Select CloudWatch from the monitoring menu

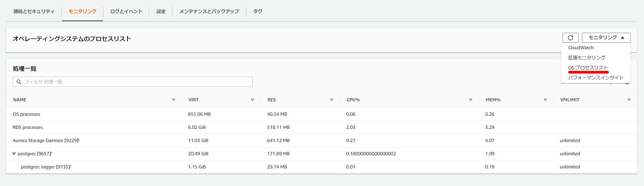581,48
